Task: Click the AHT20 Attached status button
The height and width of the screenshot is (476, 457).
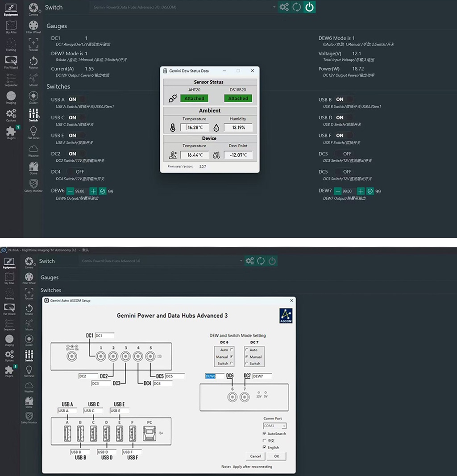Action: point(194,98)
